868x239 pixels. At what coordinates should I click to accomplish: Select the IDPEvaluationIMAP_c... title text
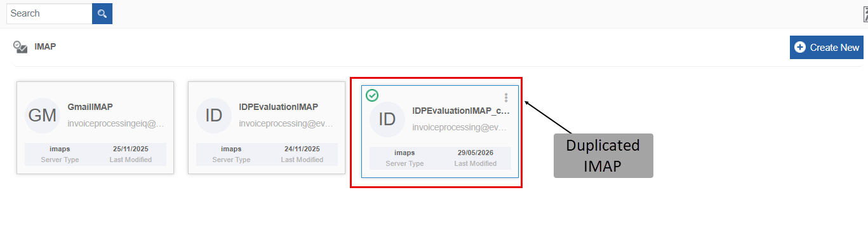(461, 111)
